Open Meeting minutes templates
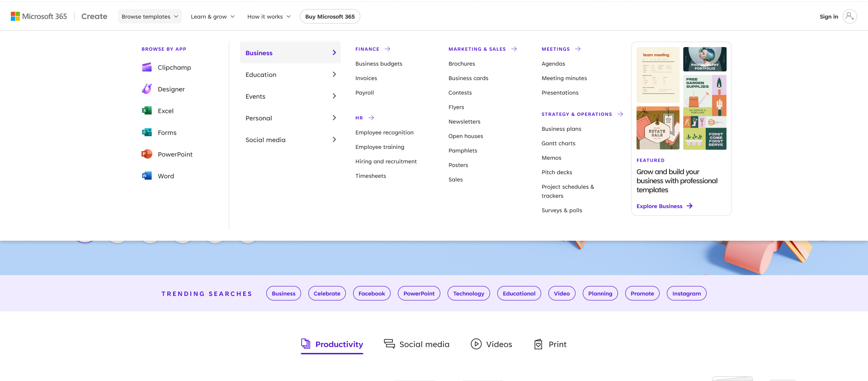This screenshot has height=381, width=868. point(564,78)
